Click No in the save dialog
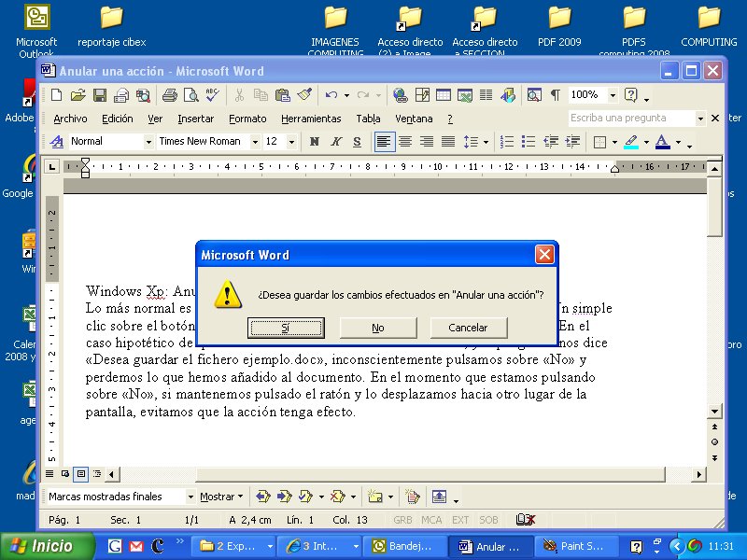747x560 pixels. click(x=378, y=328)
